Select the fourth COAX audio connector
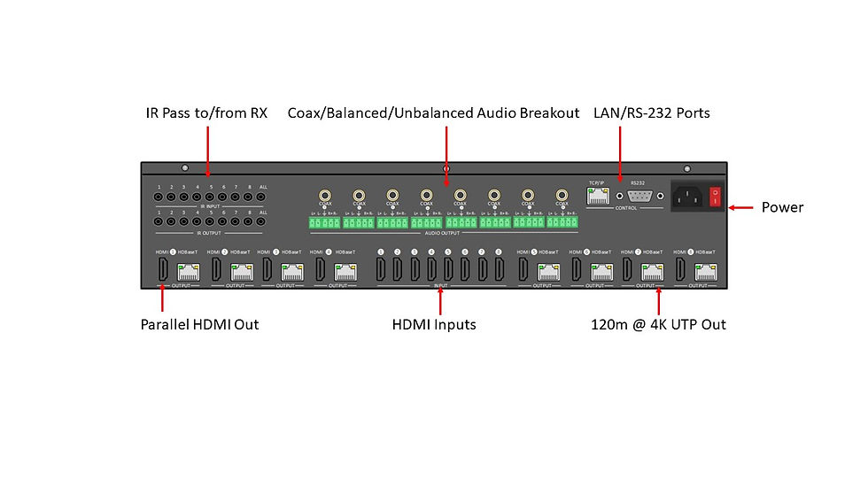The height and width of the screenshot is (488, 868). click(426, 195)
